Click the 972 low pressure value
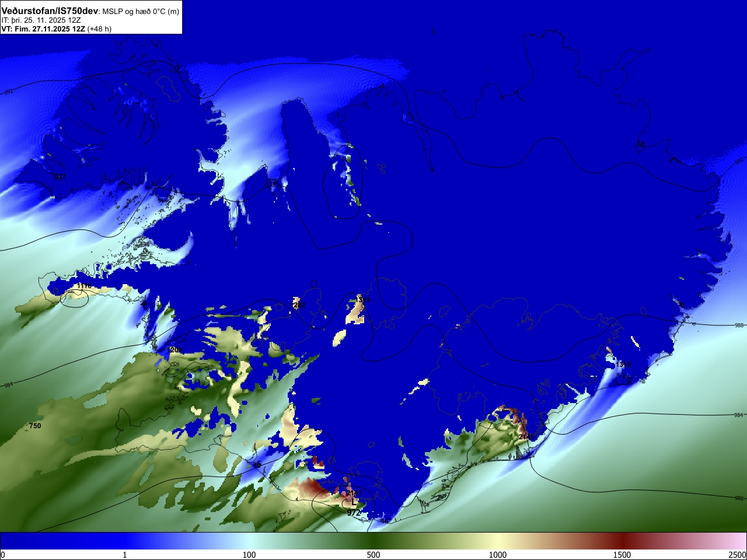The image size is (747, 560). pos(354,513)
